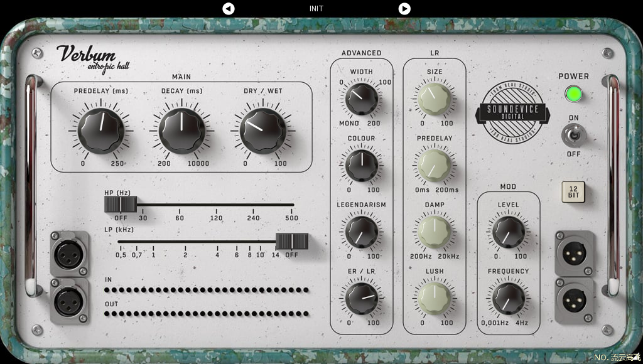Click the LP (kHz) slider handle
The width and height of the screenshot is (643, 364).
[291, 241]
